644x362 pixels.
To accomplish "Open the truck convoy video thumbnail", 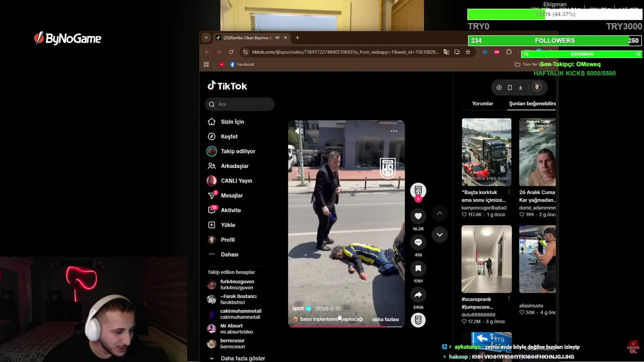I will pos(487,152).
